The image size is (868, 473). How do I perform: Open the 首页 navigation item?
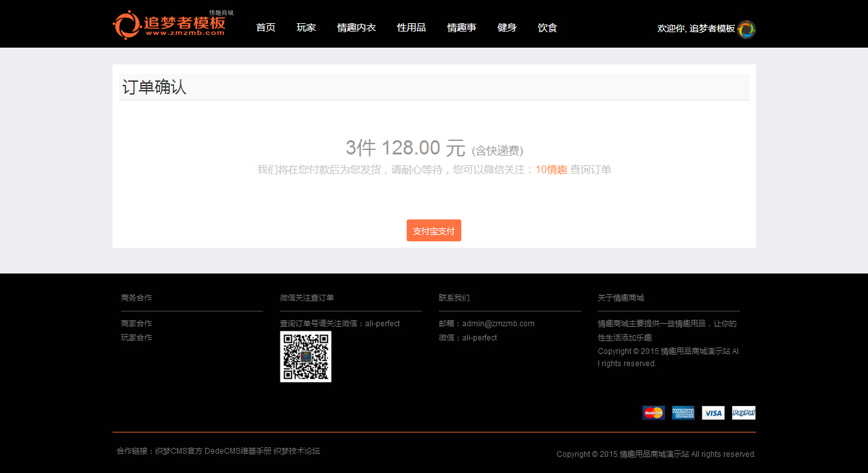click(x=266, y=28)
